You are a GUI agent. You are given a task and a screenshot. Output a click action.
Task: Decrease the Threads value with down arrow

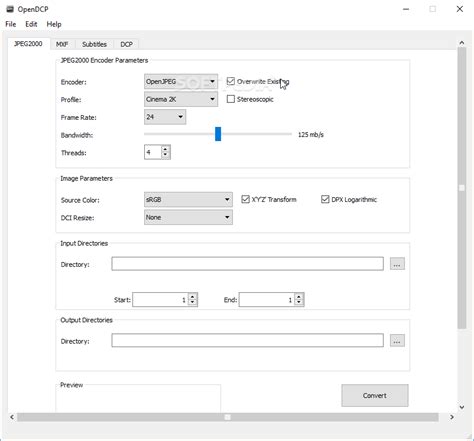[166, 155]
